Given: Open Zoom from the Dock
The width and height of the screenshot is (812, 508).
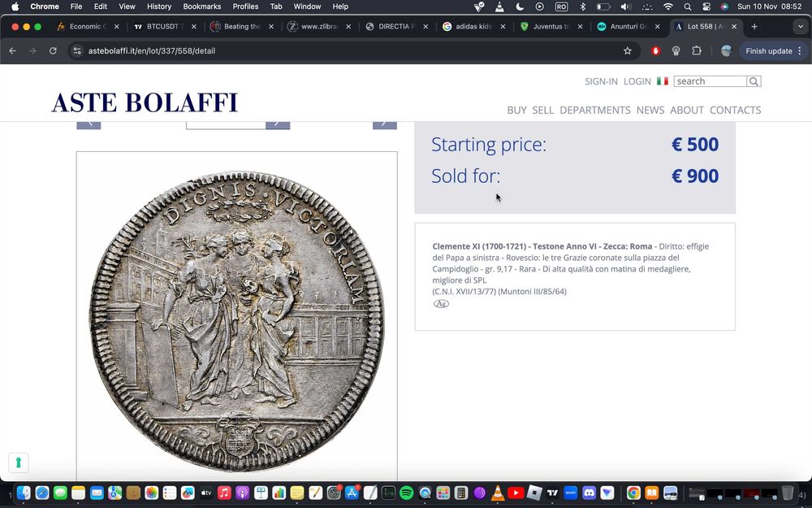Looking at the screenshot, I should click(x=571, y=493).
